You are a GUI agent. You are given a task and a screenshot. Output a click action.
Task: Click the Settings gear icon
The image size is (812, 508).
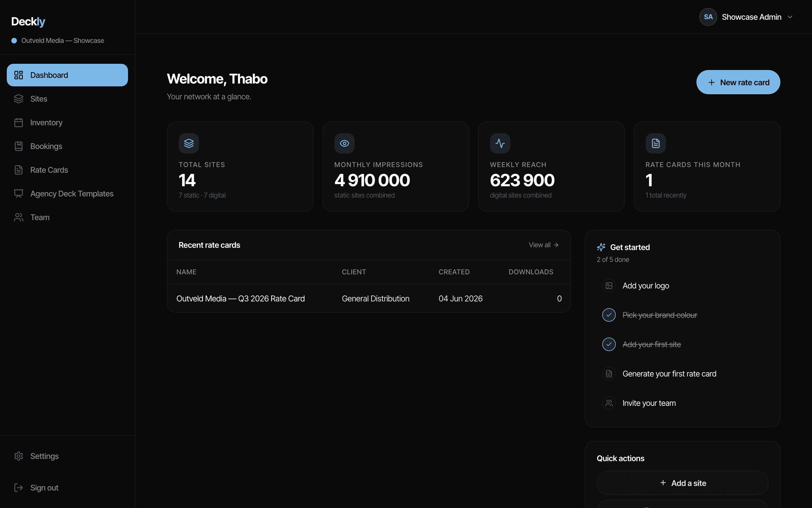coord(18,456)
